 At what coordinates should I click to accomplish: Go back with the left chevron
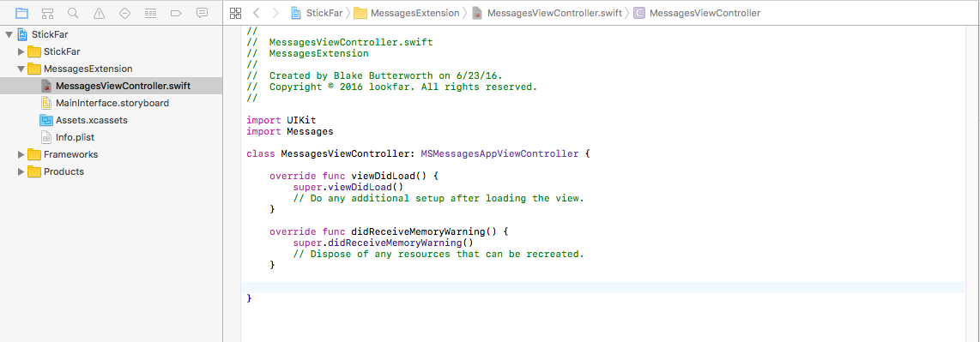tap(257, 13)
